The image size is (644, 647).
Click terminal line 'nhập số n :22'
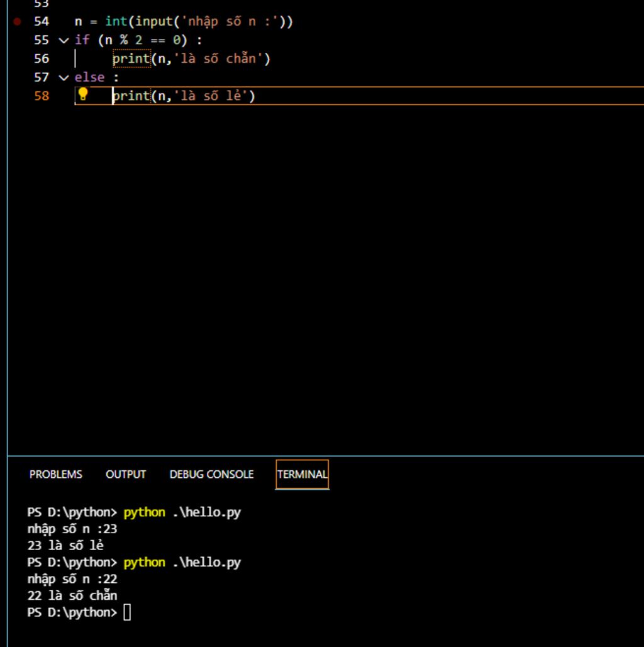[x=72, y=579]
